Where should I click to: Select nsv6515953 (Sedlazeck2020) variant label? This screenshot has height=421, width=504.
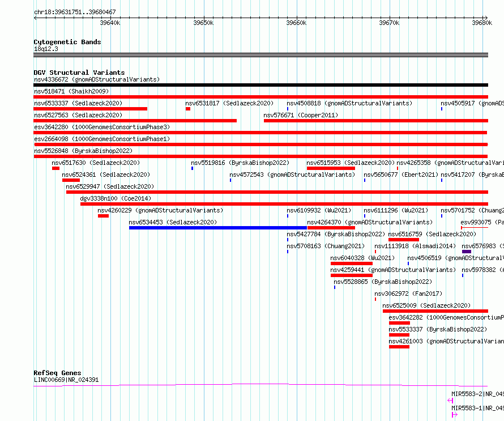pyautogui.click(x=351, y=163)
